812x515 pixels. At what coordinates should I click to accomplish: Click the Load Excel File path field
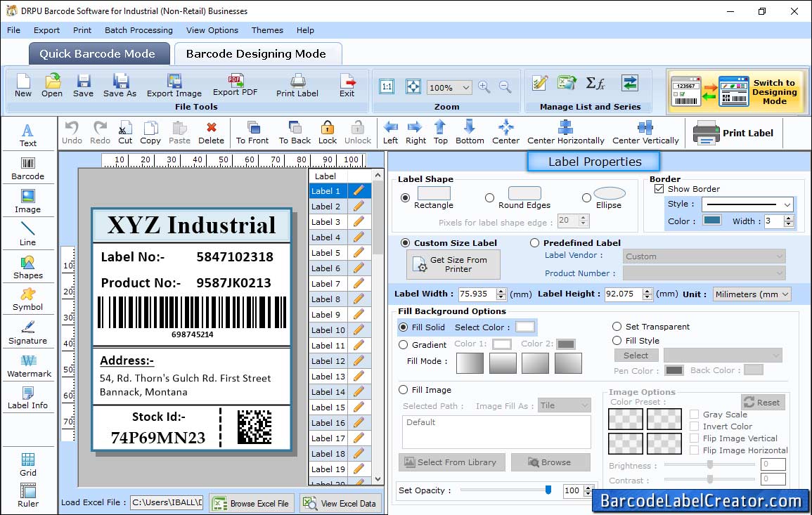[166, 502]
